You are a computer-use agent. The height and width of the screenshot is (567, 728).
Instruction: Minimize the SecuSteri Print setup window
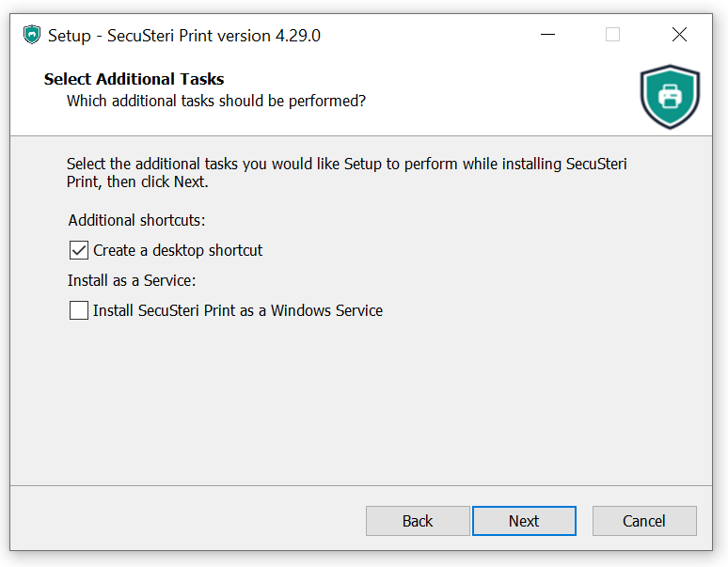click(x=547, y=35)
